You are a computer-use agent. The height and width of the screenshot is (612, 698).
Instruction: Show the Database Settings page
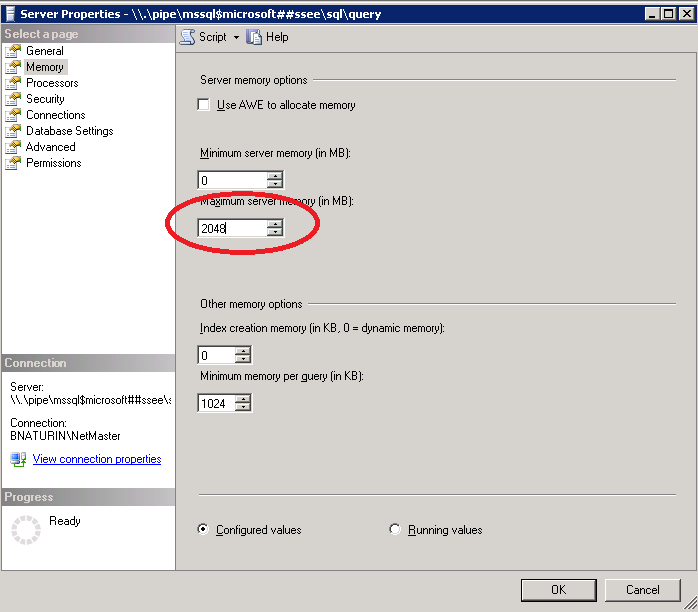click(69, 131)
